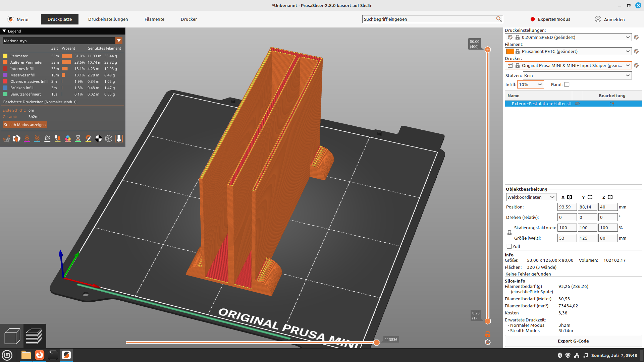Switch to the Drucker tab
Viewport: 644px width, 362px height.
[x=189, y=19]
